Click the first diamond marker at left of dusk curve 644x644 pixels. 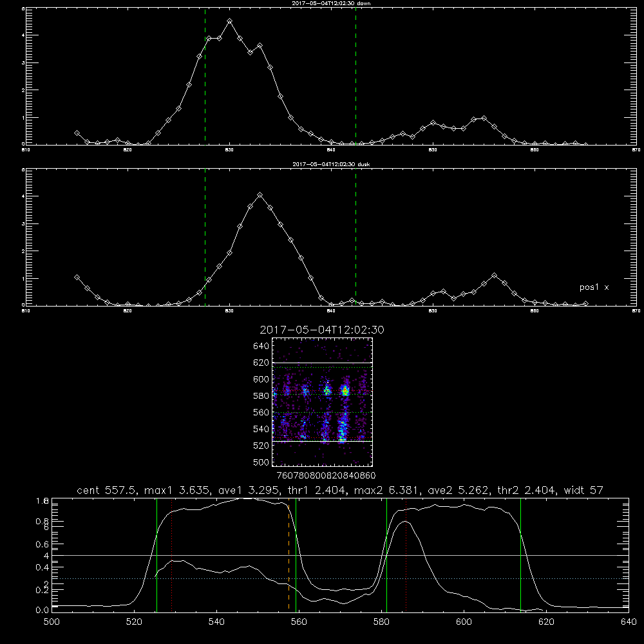[77, 277]
